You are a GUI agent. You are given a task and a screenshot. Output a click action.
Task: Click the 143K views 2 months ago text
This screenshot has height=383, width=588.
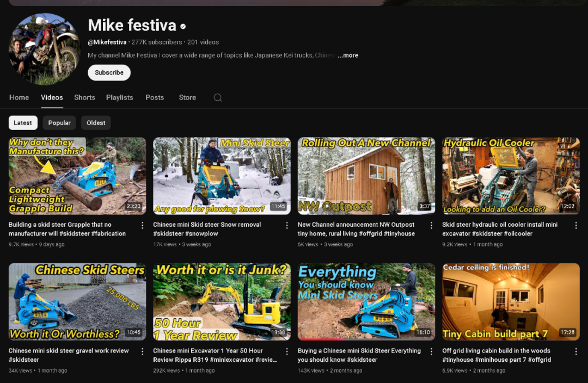[330, 370]
